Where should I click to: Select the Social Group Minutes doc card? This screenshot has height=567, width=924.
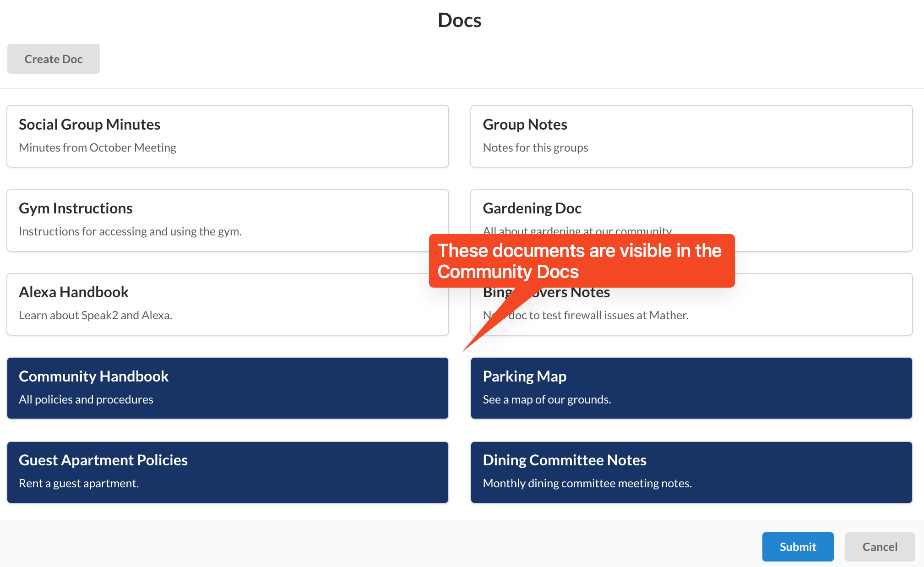[228, 136]
